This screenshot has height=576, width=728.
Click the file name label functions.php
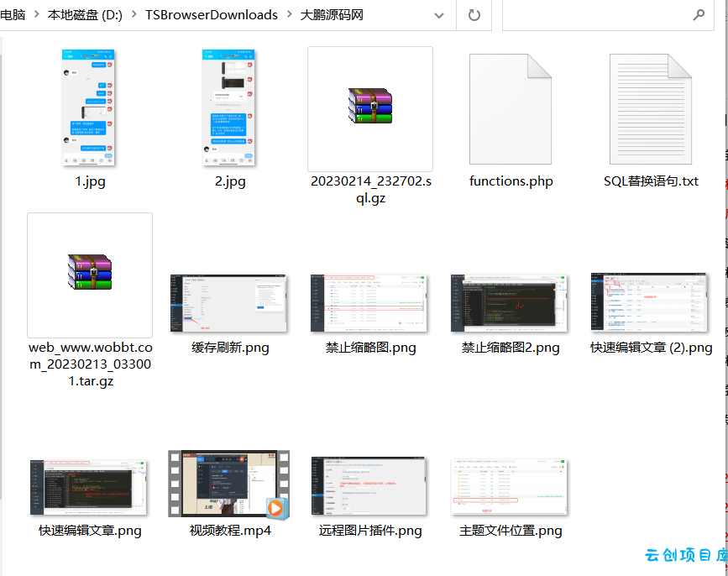[511, 181]
